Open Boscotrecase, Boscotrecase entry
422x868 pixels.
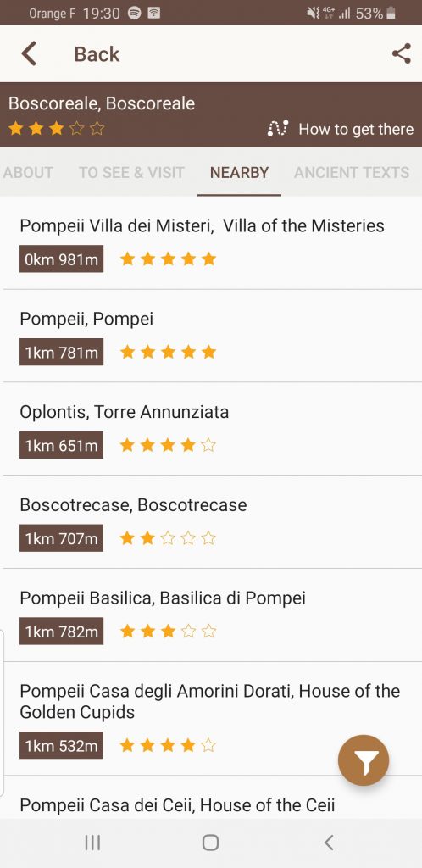pos(211,521)
